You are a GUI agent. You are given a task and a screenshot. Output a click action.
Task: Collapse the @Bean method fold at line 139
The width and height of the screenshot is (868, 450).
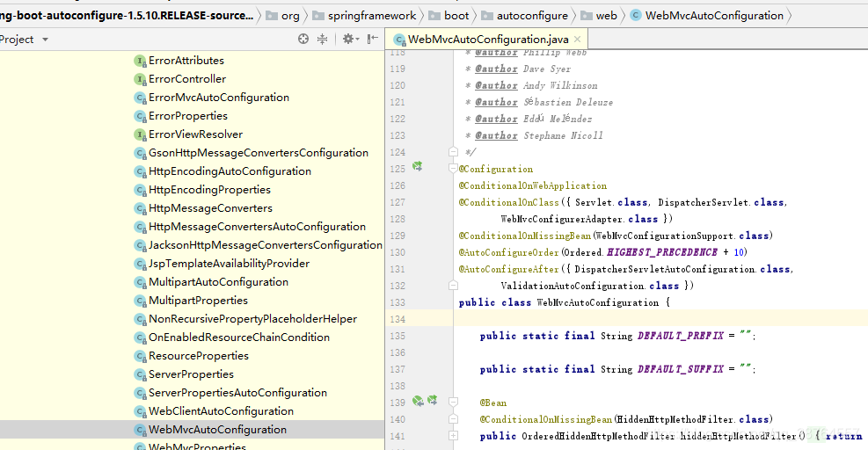click(x=454, y=402)
